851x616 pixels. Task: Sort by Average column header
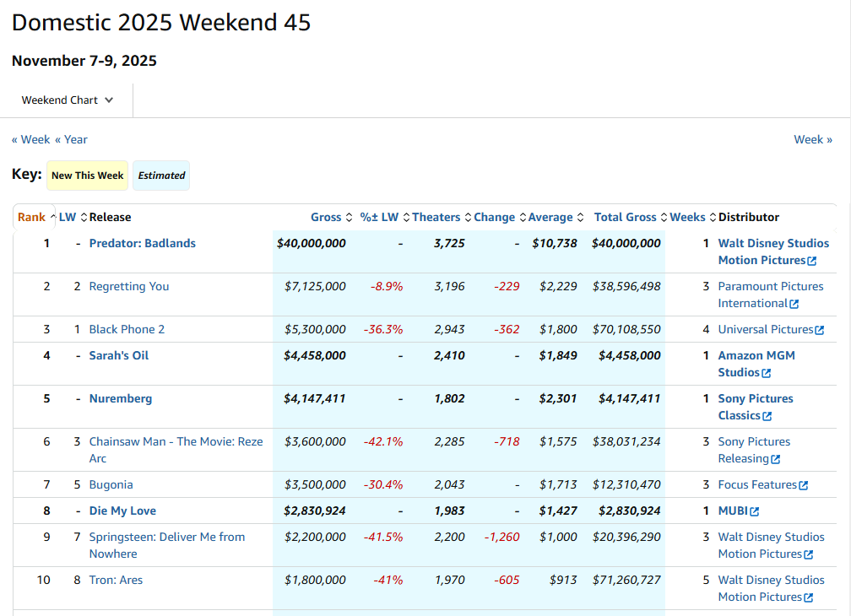[x=550, y=217]
